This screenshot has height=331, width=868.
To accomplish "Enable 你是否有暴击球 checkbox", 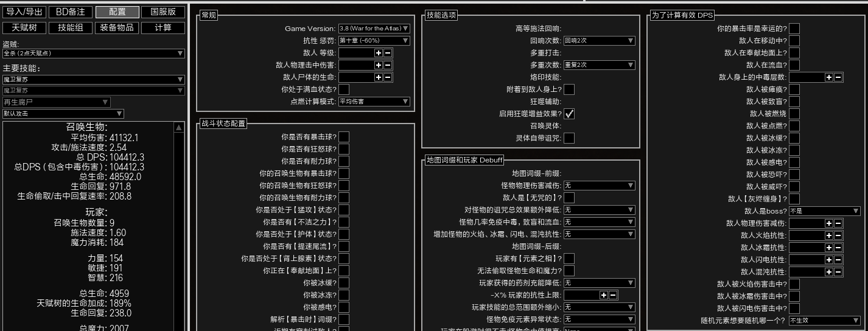I will 344,137.
